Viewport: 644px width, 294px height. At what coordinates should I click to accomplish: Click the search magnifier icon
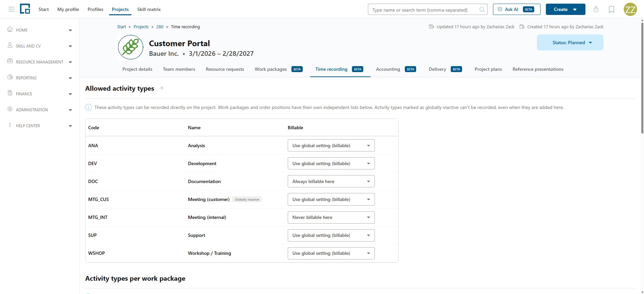[x=482, y=10]
